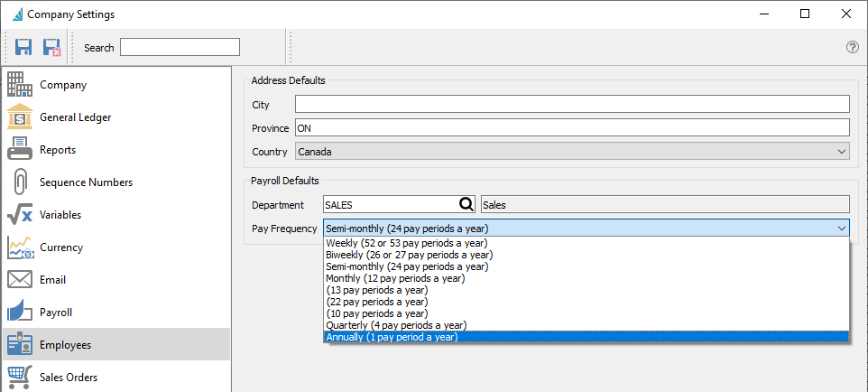The image size is (868, 392).
Task: Choose Weekly pay frequency option
Action: click(x=406, y=243)
